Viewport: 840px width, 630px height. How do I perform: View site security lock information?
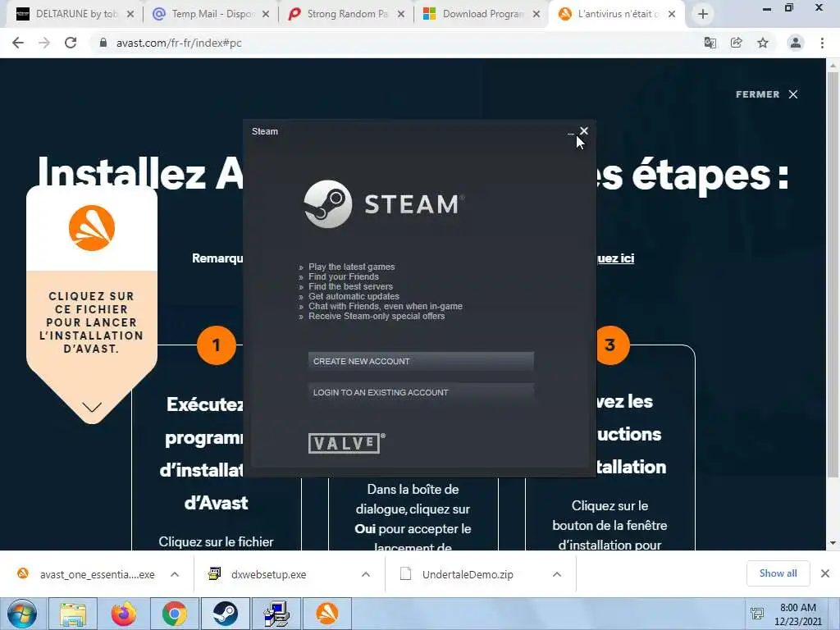(x=103, y=43)
